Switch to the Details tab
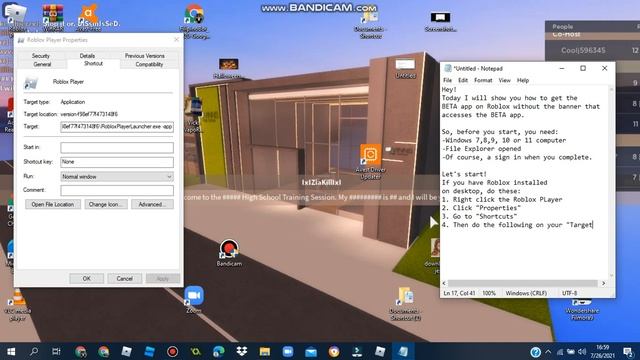The width and height of the screenshot is (640, 360). 87,56
